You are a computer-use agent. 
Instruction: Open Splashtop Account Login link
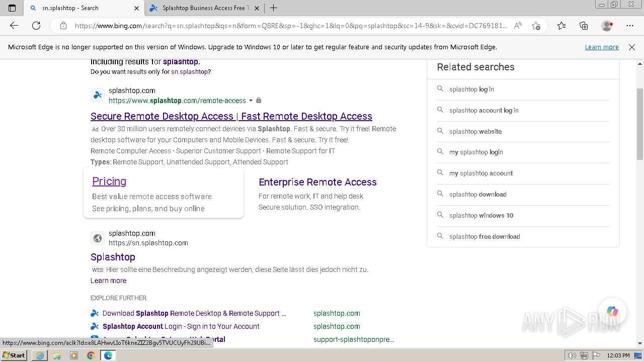pyautogui.click(x=181, y=326)
